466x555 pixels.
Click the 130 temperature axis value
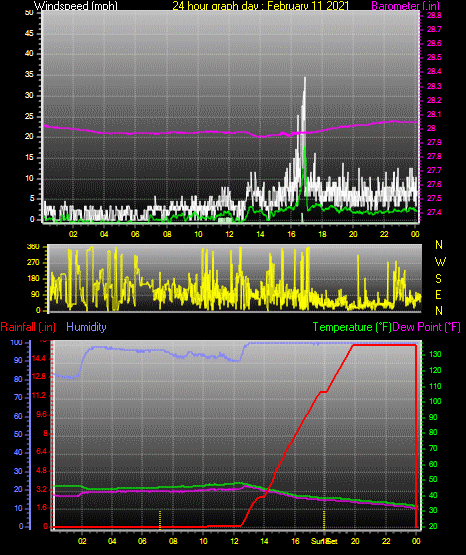pos(435,354)
